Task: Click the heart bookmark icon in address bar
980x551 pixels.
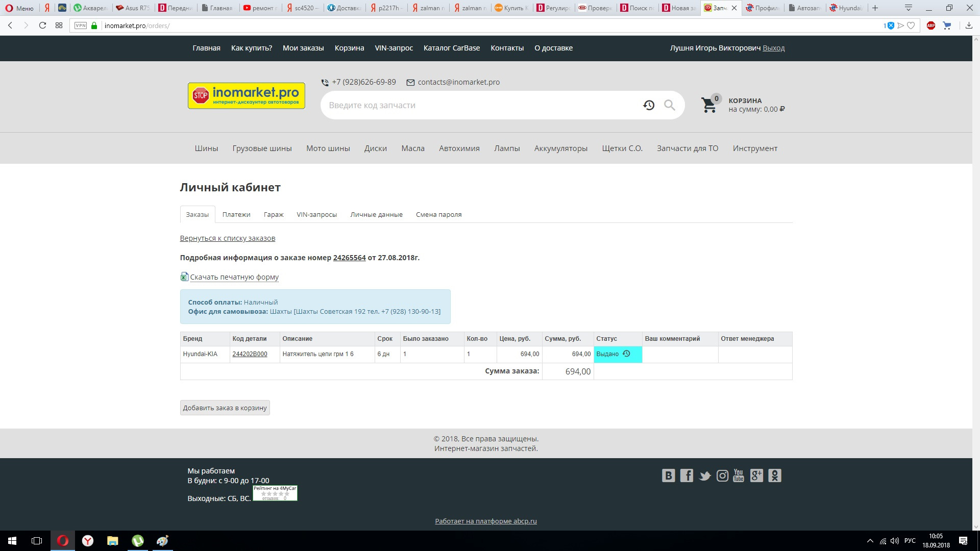Action: point(911,26)
